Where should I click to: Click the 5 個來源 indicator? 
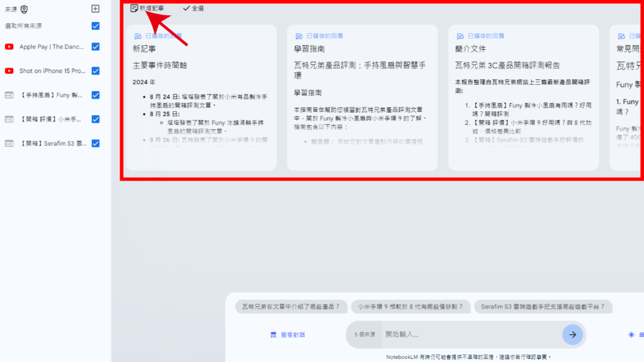tap(365, 334)
